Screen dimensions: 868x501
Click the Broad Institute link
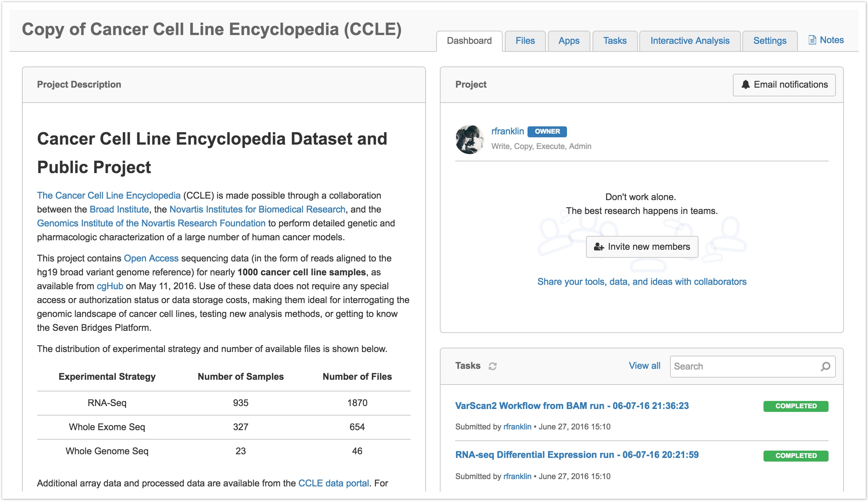tap(119, 210)
